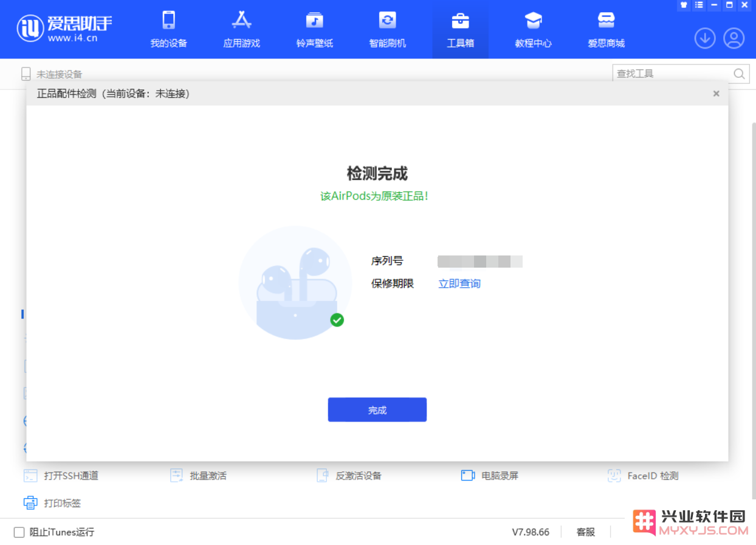The image size is (756, 545).
Task: Open the 打印标签 tool
Action: (52, 503)
